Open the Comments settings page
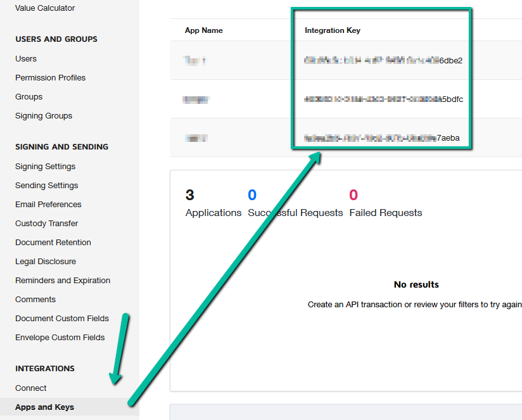Viewport: 522px width, 420px height. 35,299
